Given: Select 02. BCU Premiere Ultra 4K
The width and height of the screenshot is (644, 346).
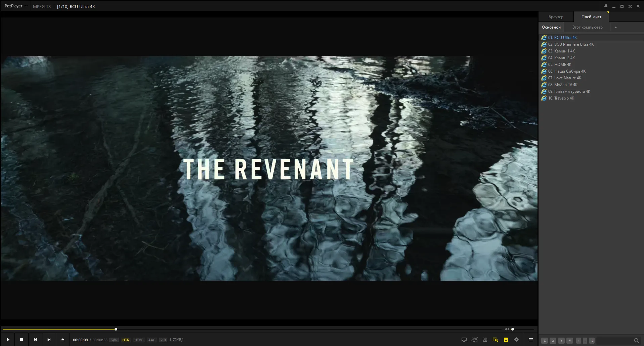Looking at the screenshot, I should point(591,44).
